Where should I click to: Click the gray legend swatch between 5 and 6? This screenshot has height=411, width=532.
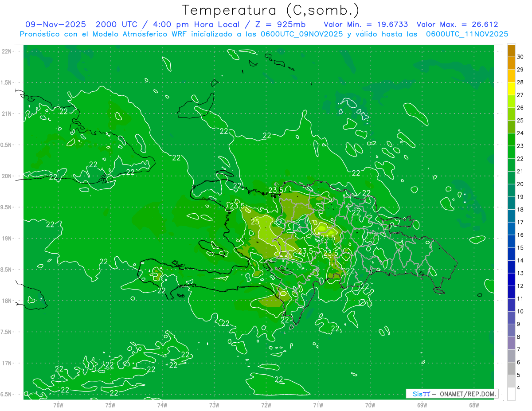(x=511, y=368)
